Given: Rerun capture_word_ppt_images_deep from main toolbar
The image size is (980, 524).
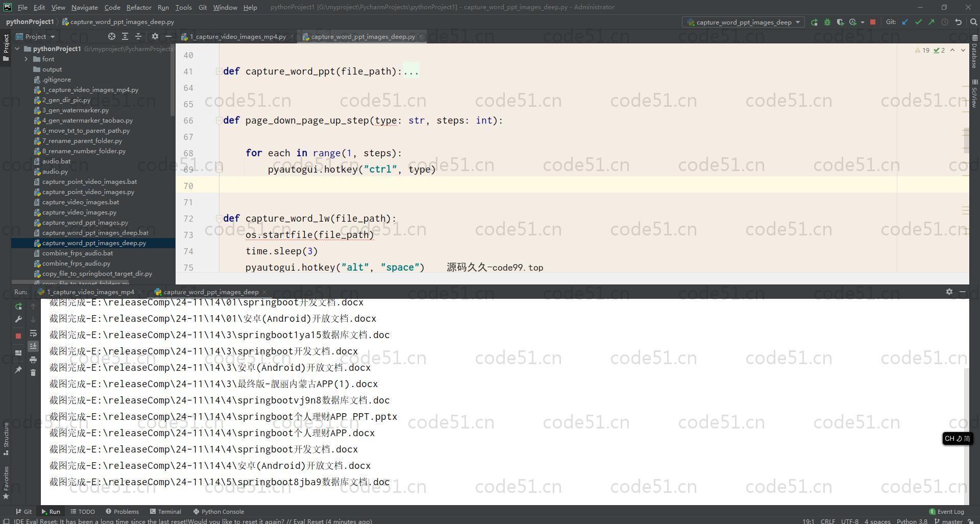Looking at the screenshot, I should [814, 22].
